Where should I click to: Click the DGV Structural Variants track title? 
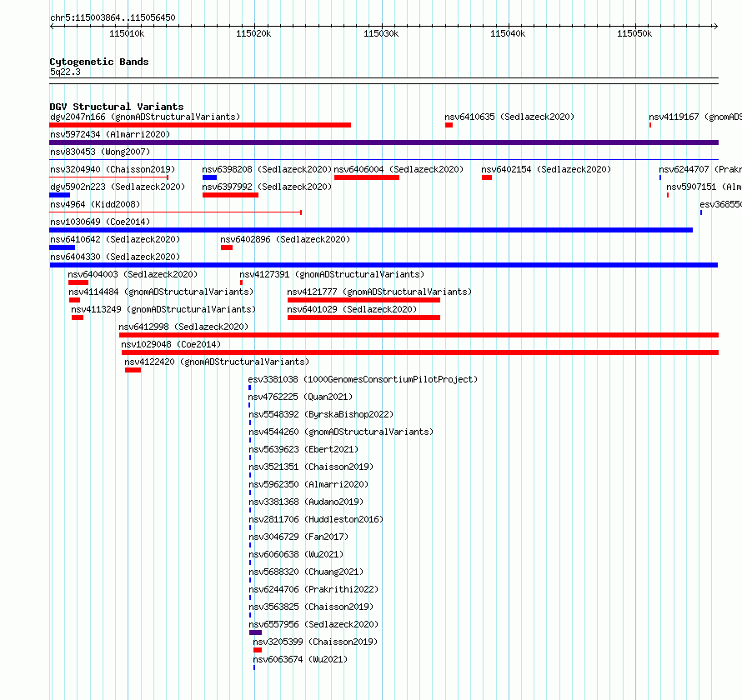(117, 107)
